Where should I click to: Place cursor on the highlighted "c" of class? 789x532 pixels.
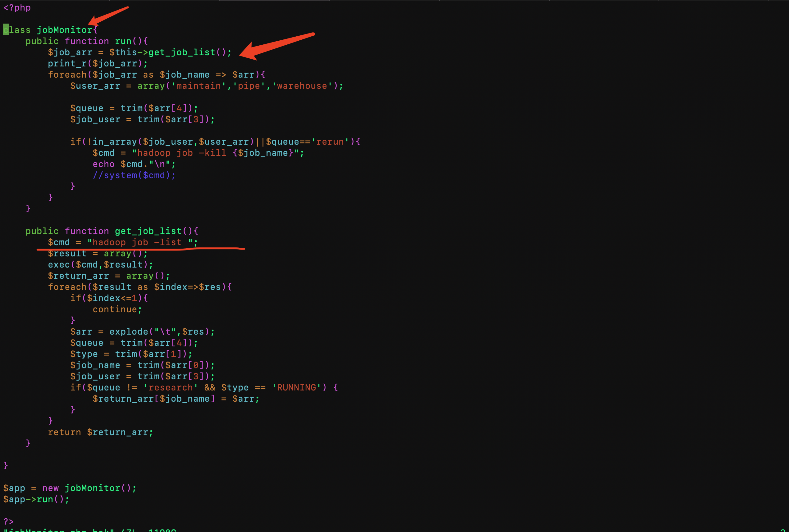6,29
